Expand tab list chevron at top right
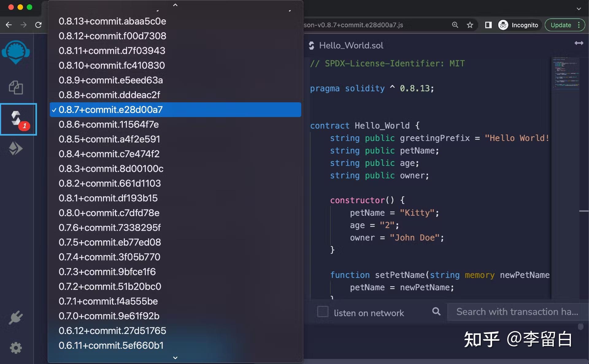Screen dimensions: 589x364 (x=579, y=9)
